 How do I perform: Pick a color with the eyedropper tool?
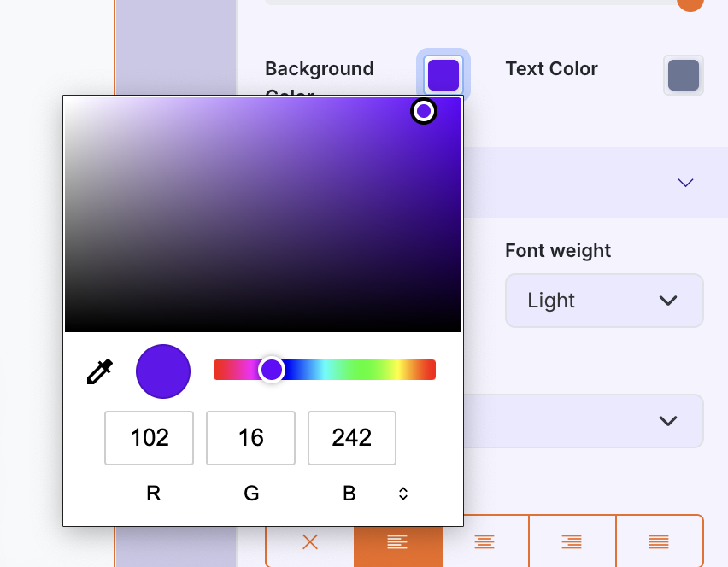point(100,371)
